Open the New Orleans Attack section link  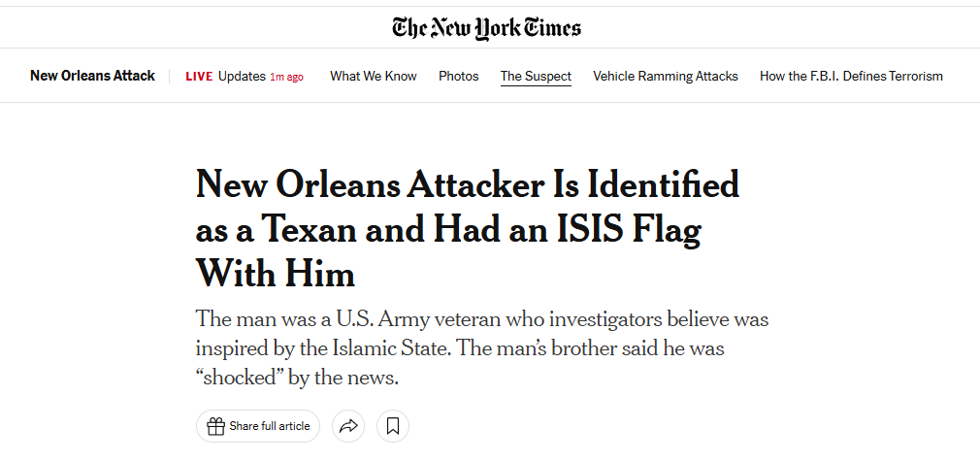[92, 76]
